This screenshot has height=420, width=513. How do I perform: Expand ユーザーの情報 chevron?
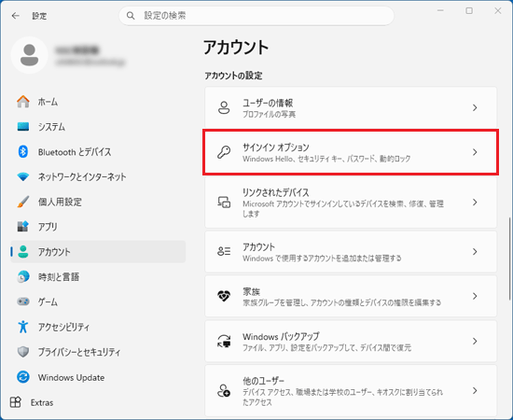pos(475,107)
